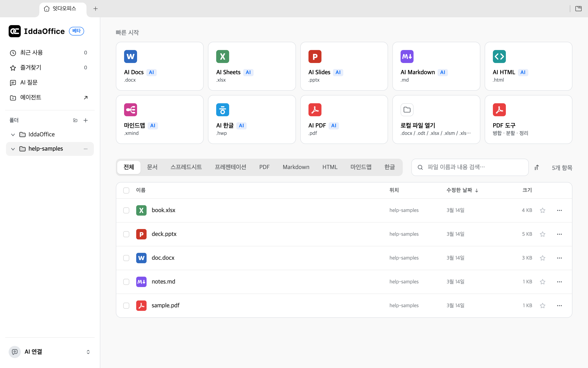Tick the notes.md checkbox
The width and height of the screenshot is (588, 368).
tap(126, 282)
